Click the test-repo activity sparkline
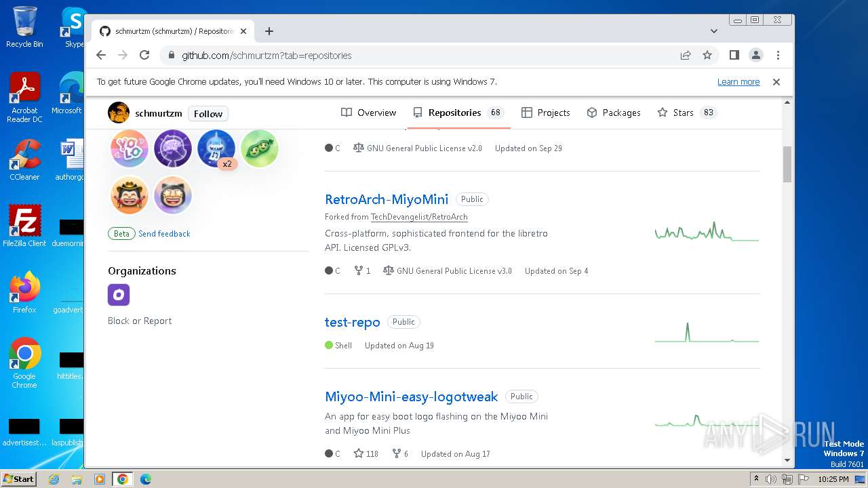The height and width of the screenshot is (488, 868). click(707, 332)
